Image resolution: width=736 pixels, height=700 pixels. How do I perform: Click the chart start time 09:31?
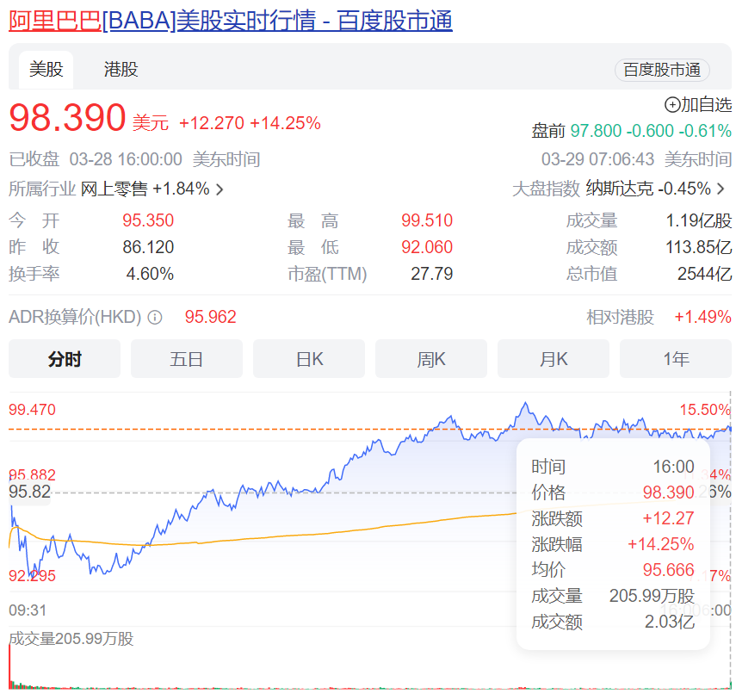pos(28,610)
